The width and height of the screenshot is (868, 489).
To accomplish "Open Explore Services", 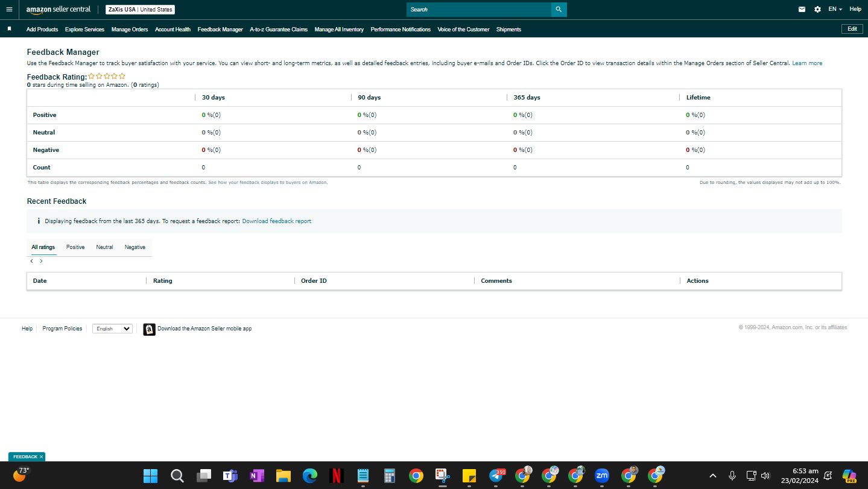I will [84, 29].
